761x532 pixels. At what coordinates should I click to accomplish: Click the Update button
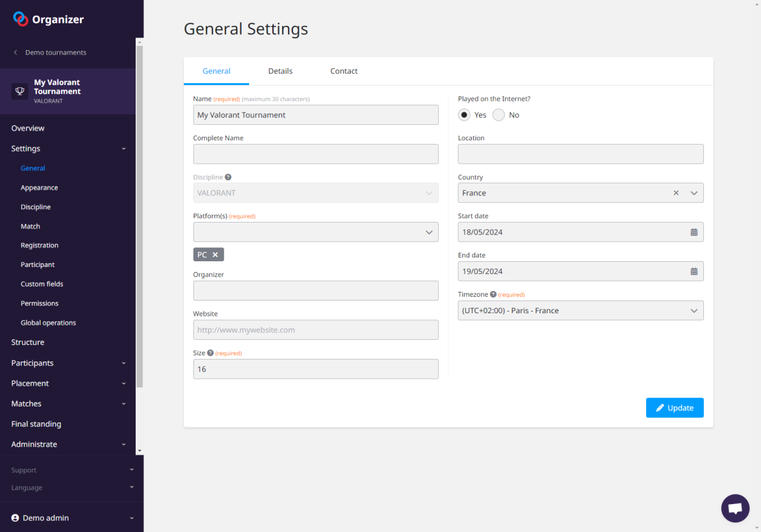pyautogui.click(x=674, y=408)
